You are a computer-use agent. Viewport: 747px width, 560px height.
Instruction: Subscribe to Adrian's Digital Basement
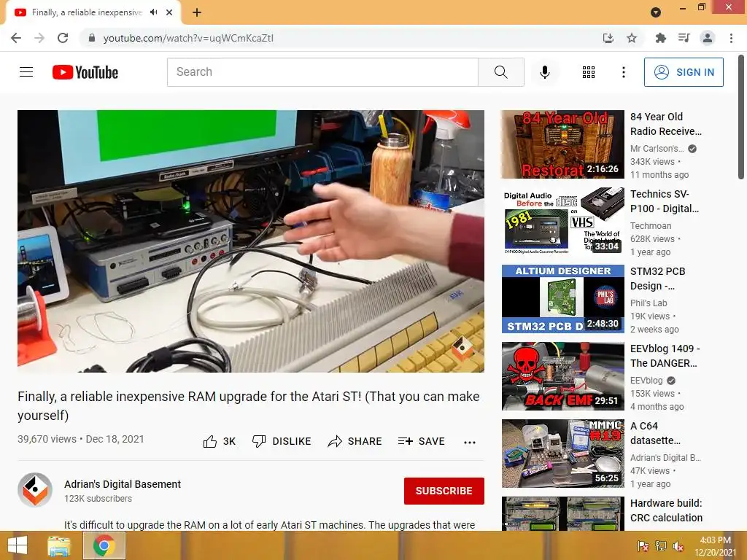pyautogui.click(x=444, y=491)
